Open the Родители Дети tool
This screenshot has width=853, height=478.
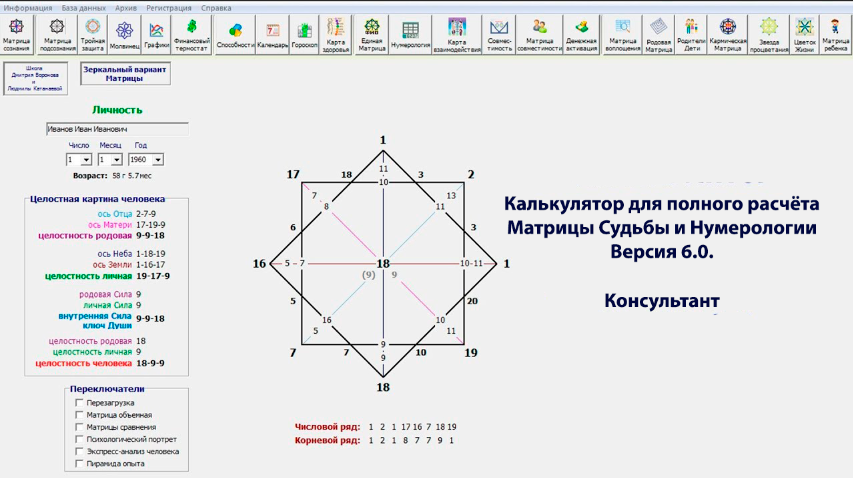tap(691, 35)
